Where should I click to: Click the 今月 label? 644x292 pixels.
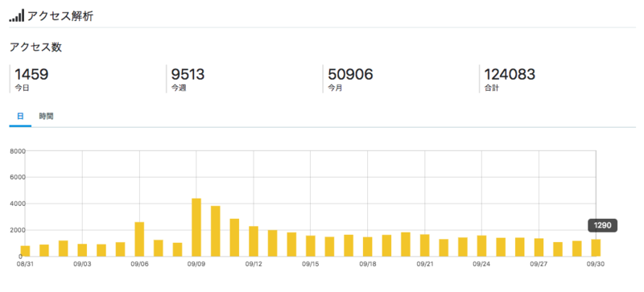point(335,88)
